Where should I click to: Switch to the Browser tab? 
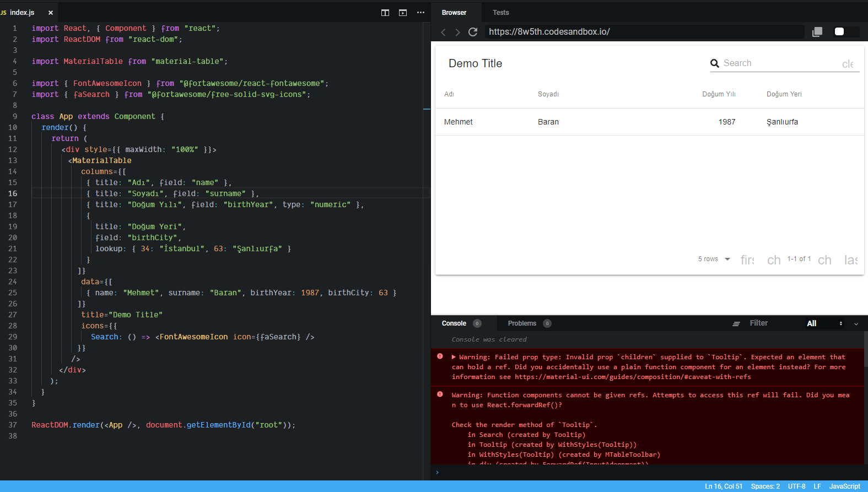(454, 13)
